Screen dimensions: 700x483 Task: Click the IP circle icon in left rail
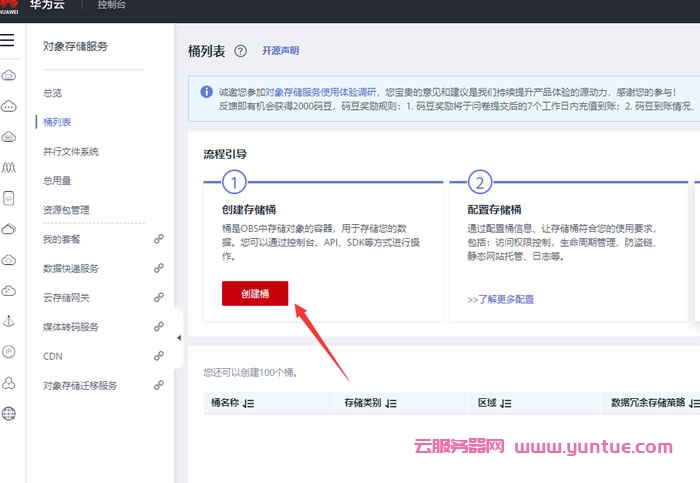tap(9, 351)
